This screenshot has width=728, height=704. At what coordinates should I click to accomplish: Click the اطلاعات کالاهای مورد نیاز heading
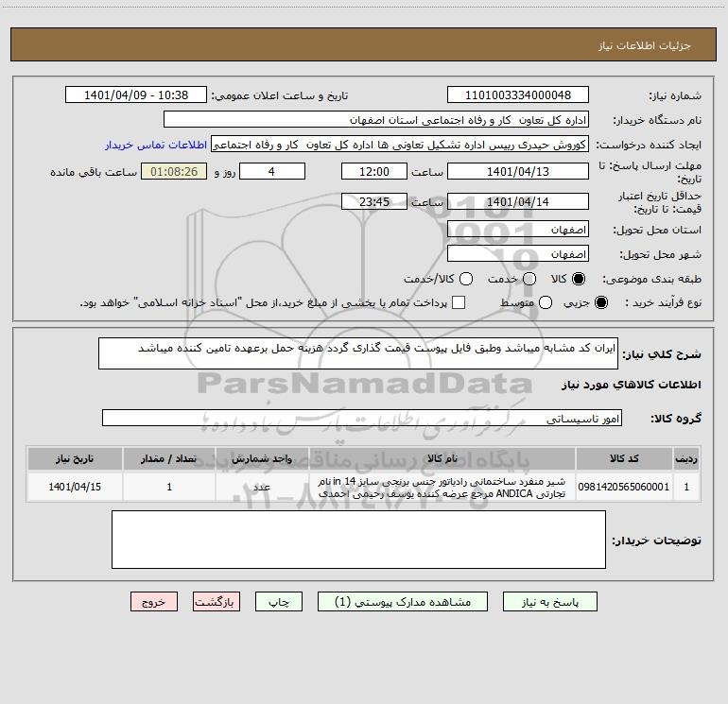632,385
